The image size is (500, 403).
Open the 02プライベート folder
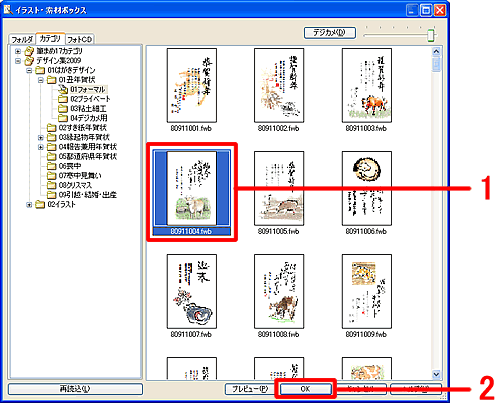[x=84, y=99]
